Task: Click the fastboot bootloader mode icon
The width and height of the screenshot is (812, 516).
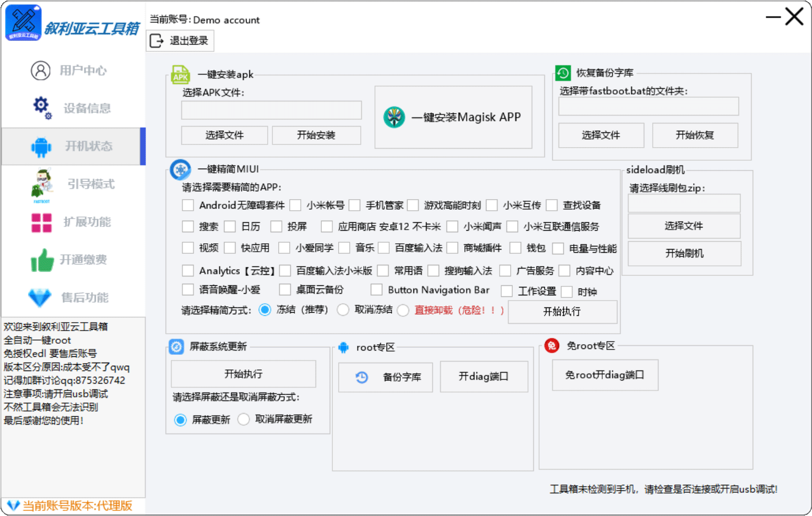Action: 42,184
